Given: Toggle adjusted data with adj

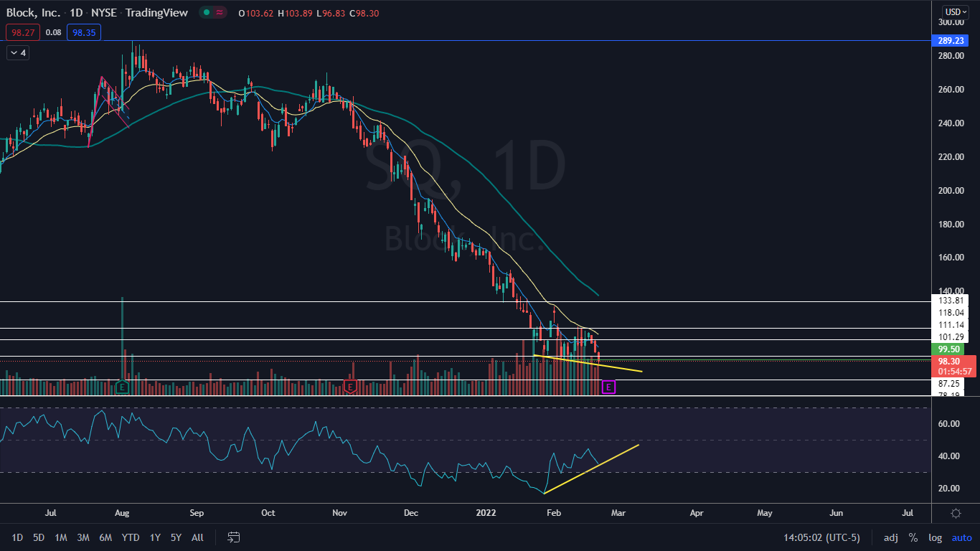Looking at the screenshot, I should click(890, 537).
